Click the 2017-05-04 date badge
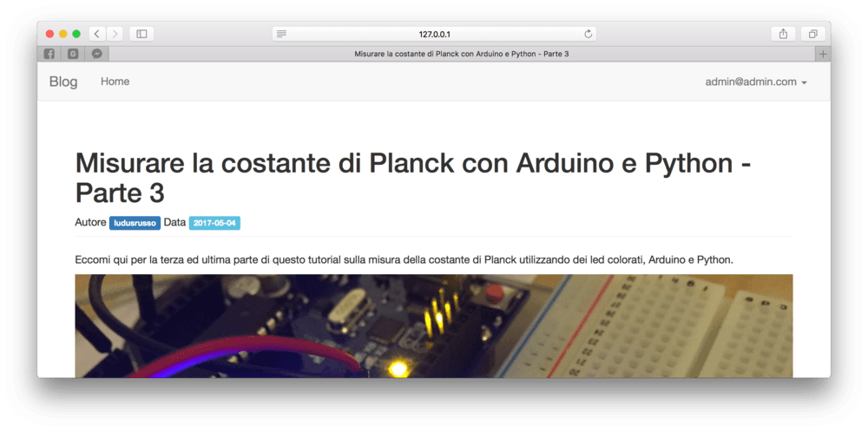 [x=214, y=223]
